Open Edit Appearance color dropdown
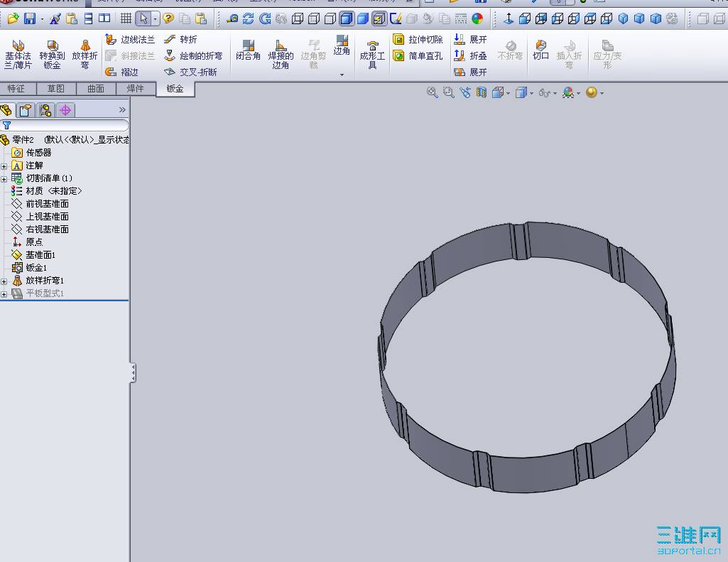 click(579, 93)
